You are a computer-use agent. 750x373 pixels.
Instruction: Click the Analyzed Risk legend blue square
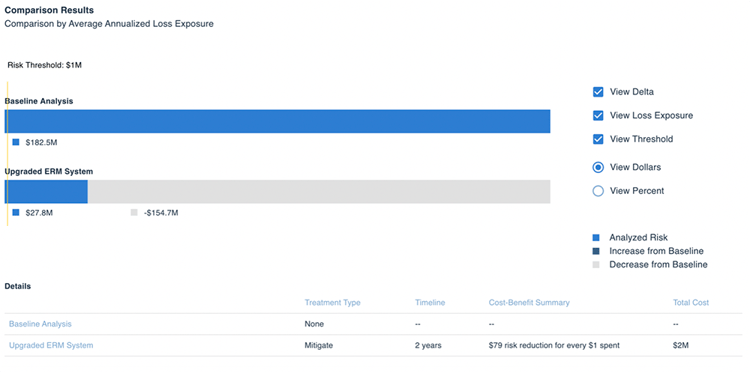[596, 238]
